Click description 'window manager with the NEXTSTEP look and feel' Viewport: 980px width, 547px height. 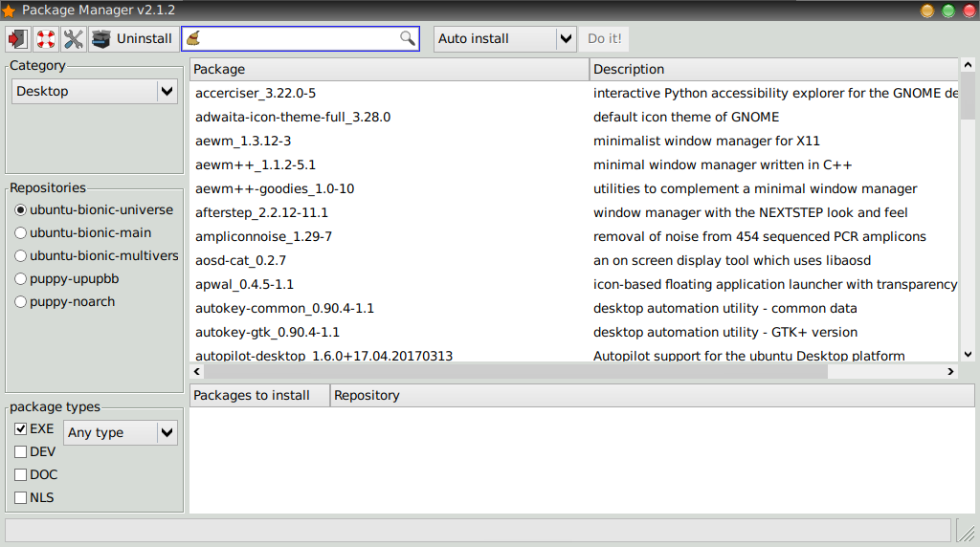pyautogui.click(x=750, y=212)
